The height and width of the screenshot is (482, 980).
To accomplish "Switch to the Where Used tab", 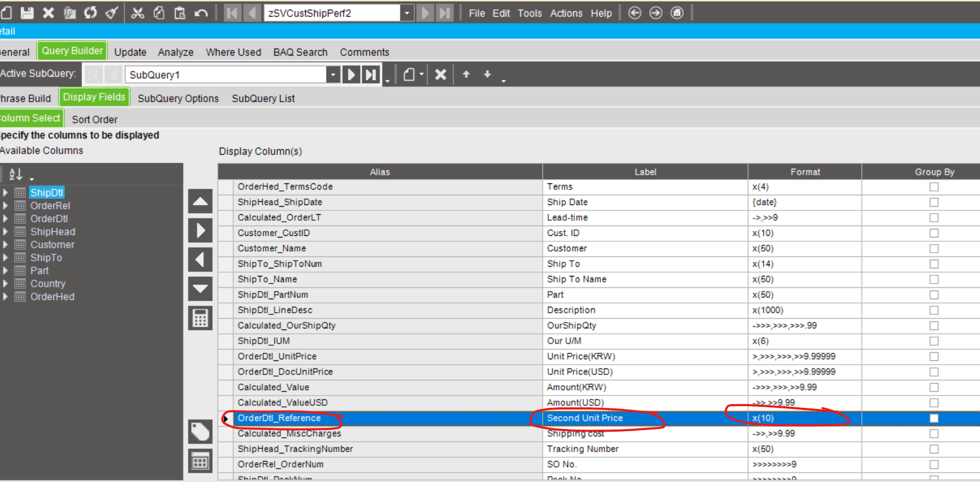I will click(233, 52).
